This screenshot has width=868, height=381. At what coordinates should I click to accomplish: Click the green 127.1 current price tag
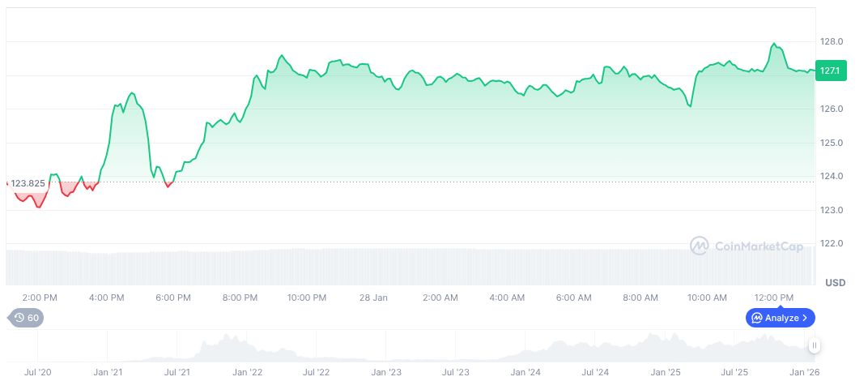pyautogui.click(x=829, y=71)
